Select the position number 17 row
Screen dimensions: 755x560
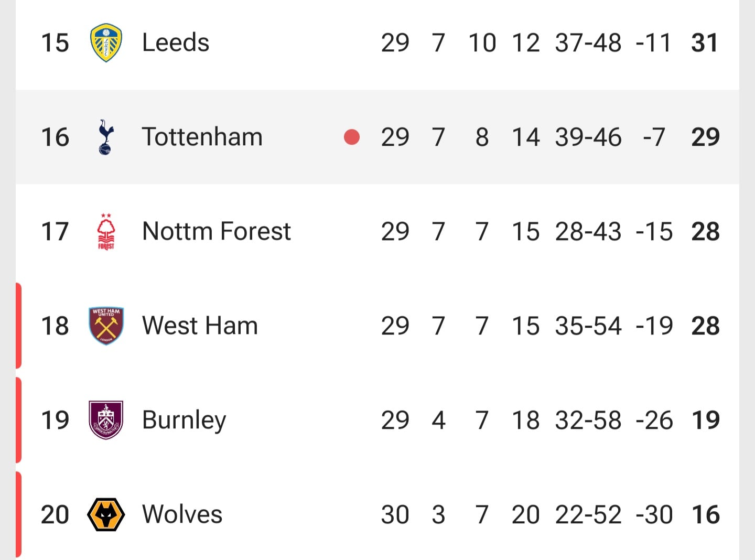pyautogui.click(x=377, y=231)
